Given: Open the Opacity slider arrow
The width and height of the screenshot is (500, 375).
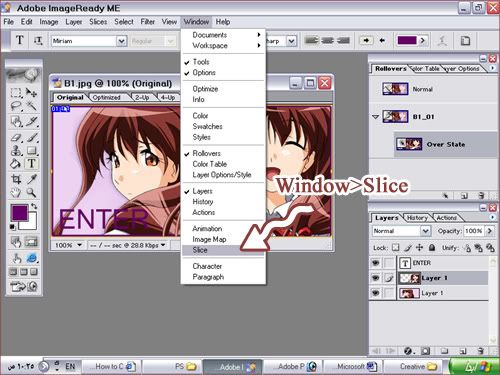Looking at the screenshot, I should [x=490, y=231].
